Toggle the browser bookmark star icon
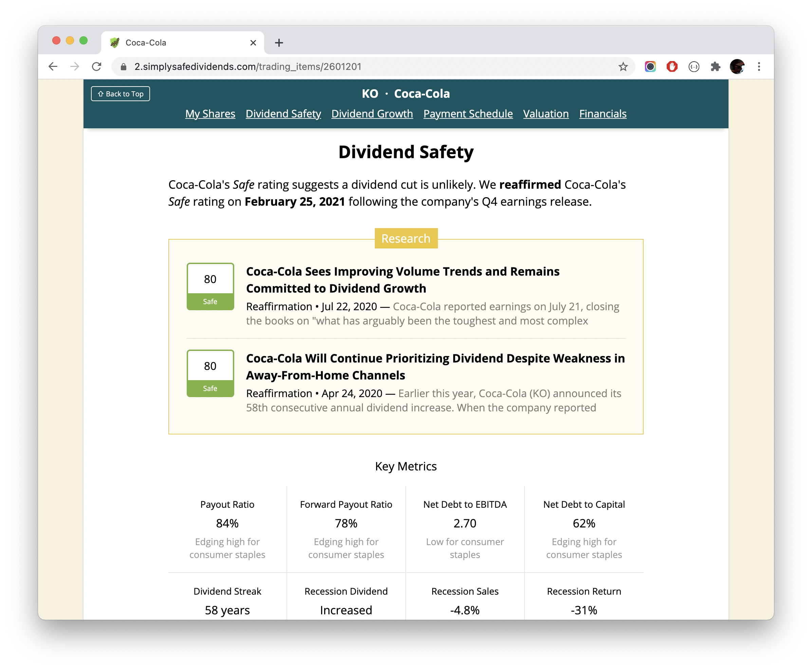 pyautogui.click(x=623, y=66)
